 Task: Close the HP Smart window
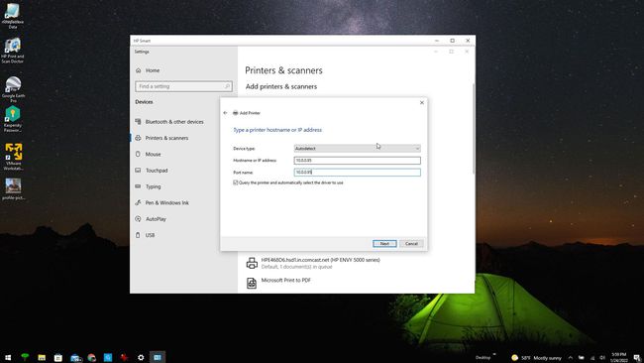[x=468, y=41]
